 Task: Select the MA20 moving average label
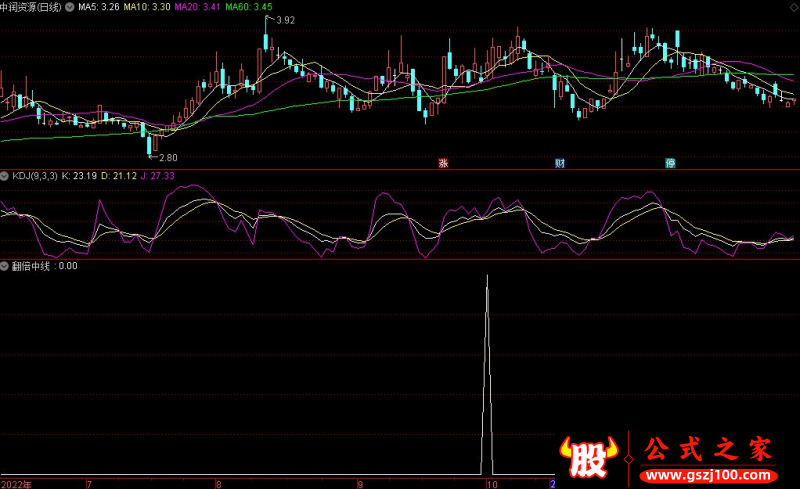point(197,6)
